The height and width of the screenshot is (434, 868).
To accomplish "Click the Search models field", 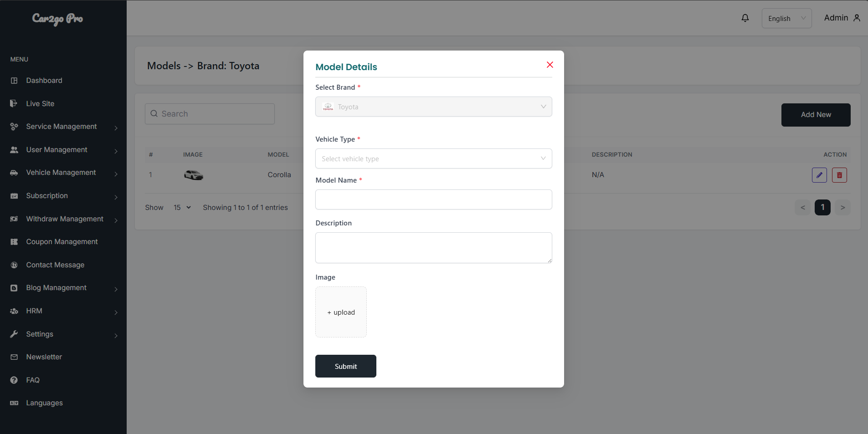I will click(210, 114).
